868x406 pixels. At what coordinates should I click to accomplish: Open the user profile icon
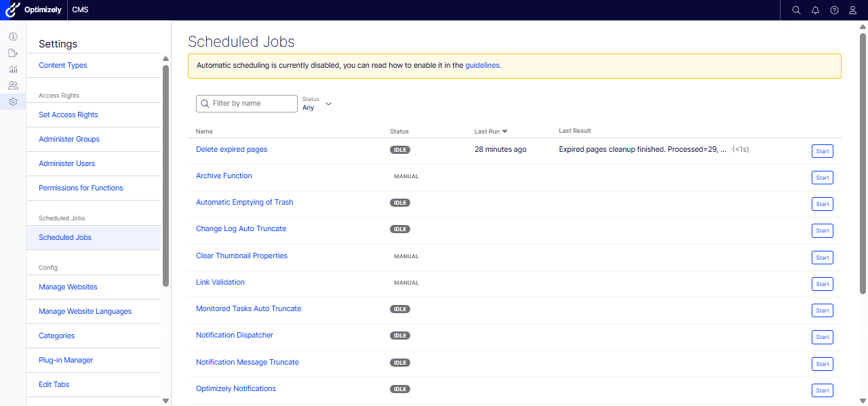coord(852,9)
